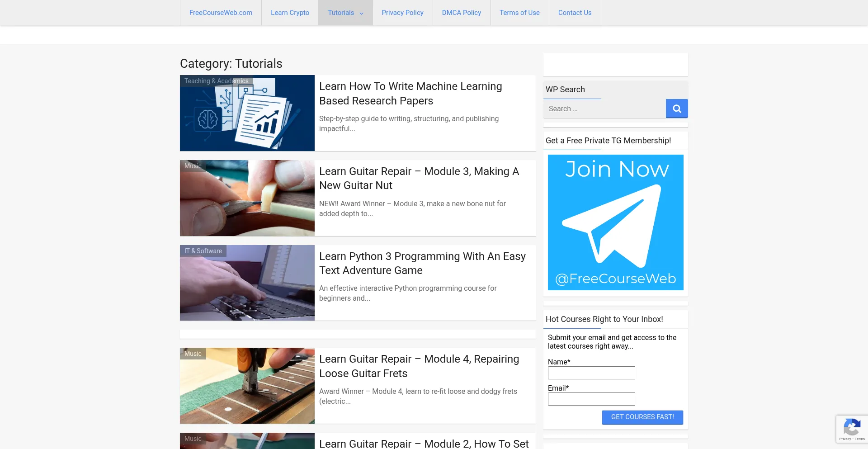Click 'Get a Free Private TG Membership!' heading

point(608,141)
